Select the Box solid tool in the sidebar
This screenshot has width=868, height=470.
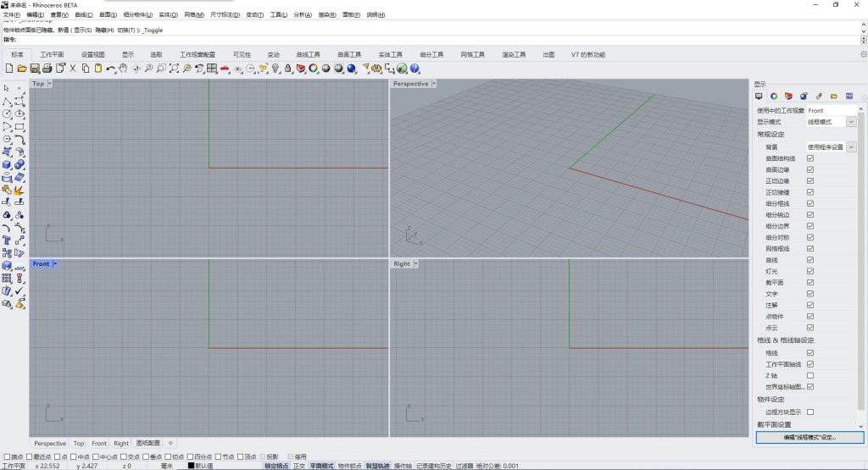7,165
